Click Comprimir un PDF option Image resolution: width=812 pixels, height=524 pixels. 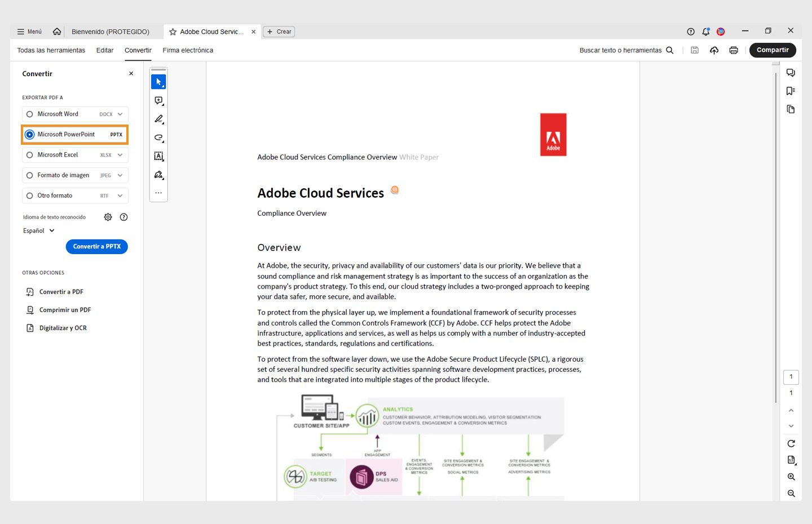coord(64,309)
